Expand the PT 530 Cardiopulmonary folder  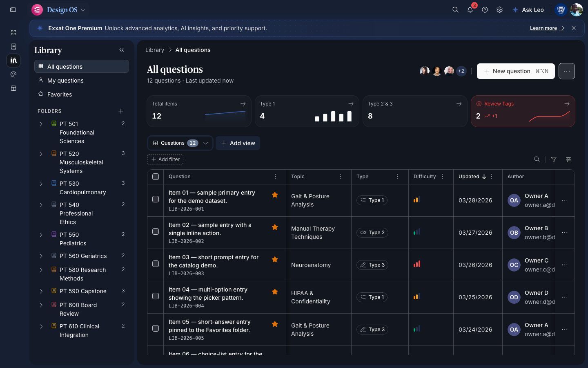pyautogui.click(x=41, y=184)
